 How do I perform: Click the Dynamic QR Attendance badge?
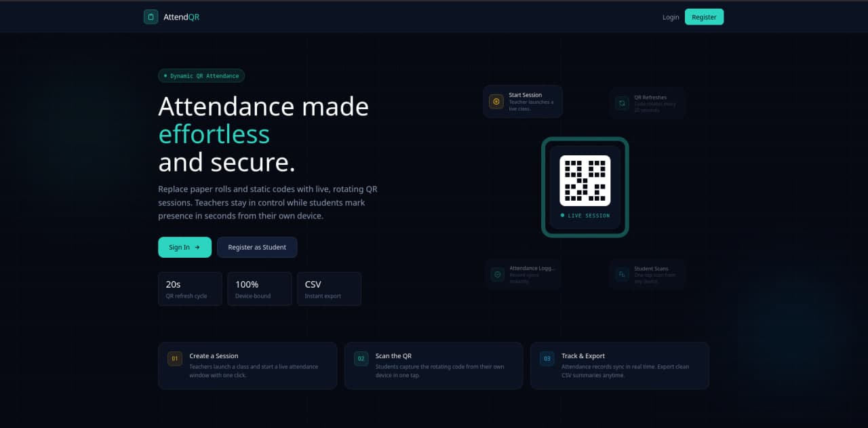(201, 76)
